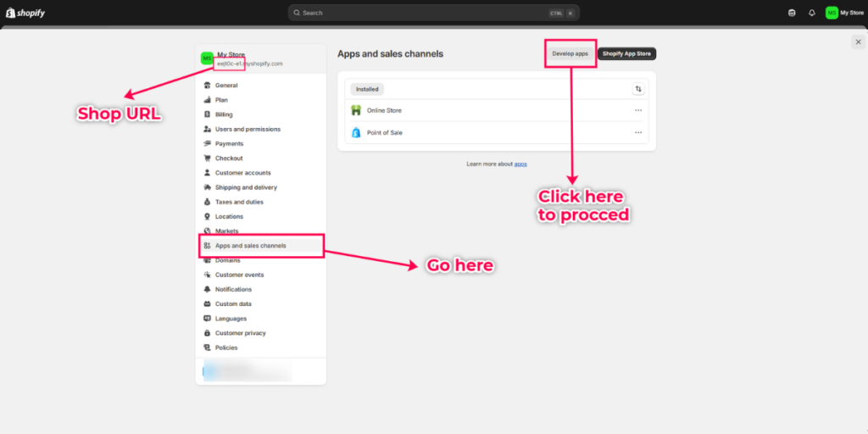Open Locations settings
Image resolution: width=868 pixels, height=434 pixels.
(261, 216)
